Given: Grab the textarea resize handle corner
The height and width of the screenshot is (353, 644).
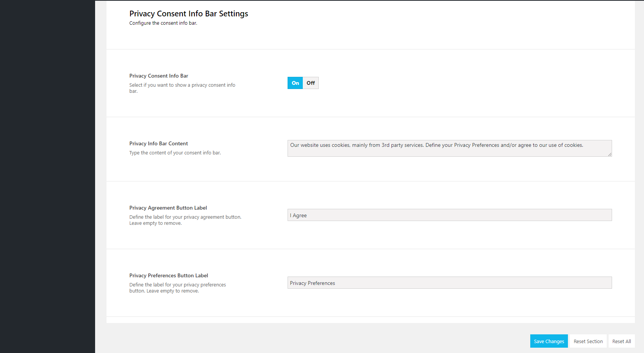Looking at the screenshot, I should 609,154.
